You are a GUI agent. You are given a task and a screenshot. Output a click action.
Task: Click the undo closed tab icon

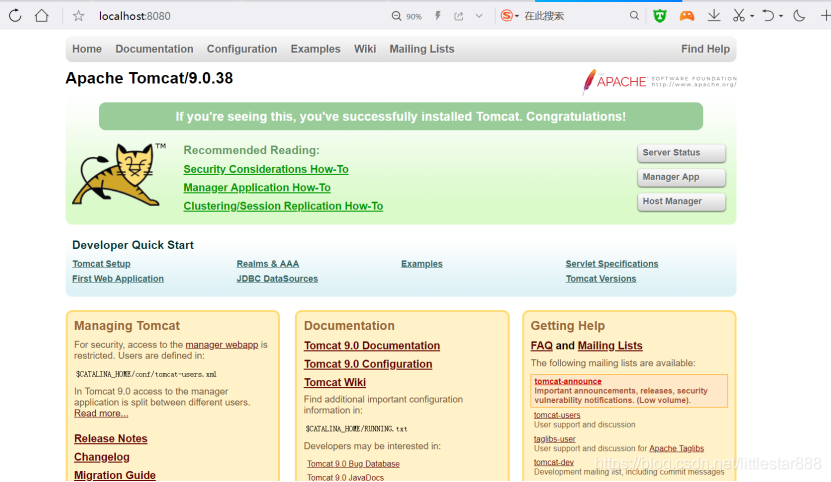pyautogui.click(x=768, y=15)
